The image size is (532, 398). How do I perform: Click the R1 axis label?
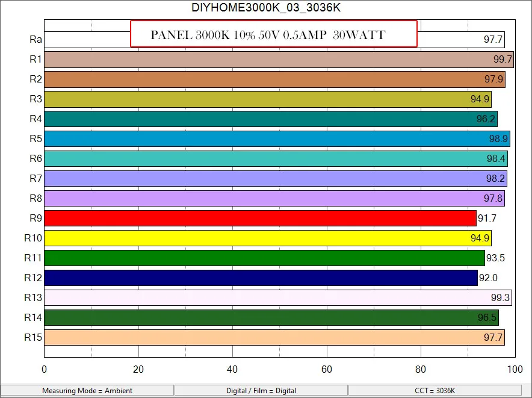point(34,60)
